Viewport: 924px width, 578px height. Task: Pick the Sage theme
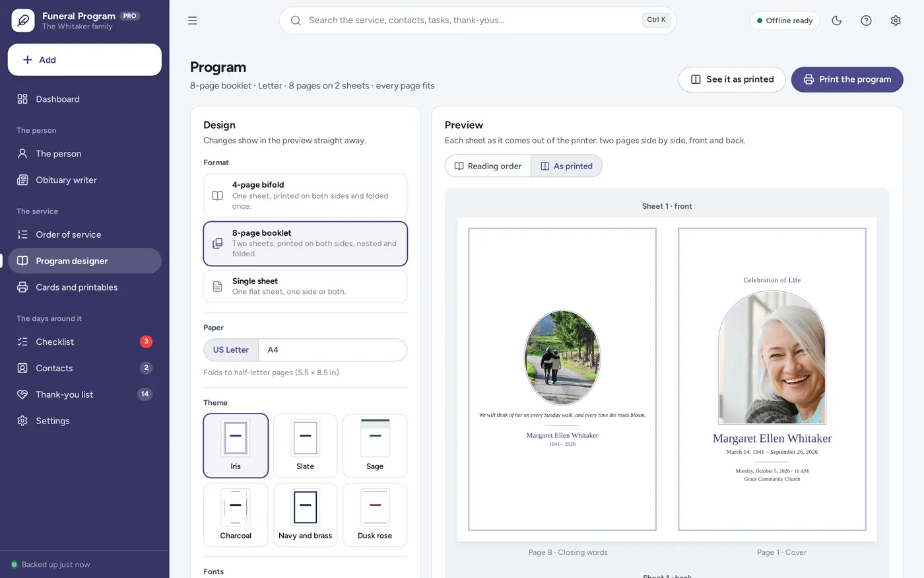(375, 446)
